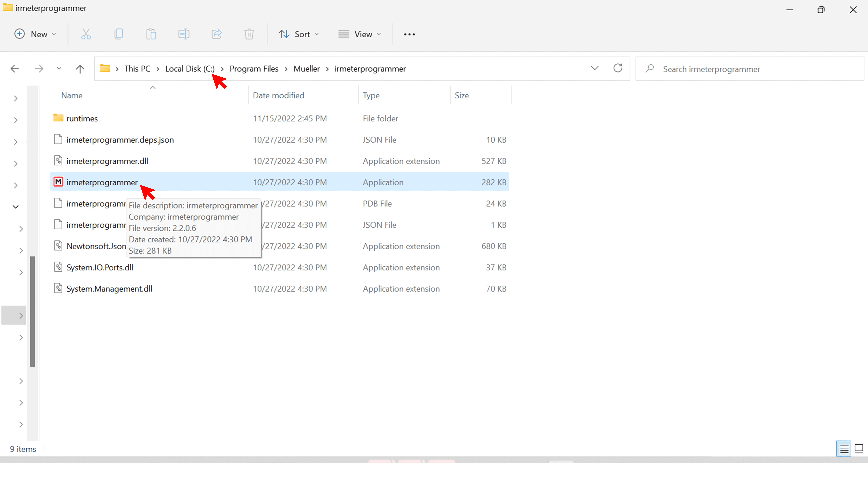Click the Delete trash icon
This screenshot has width=868, height=489.
(x=249, y=34)
